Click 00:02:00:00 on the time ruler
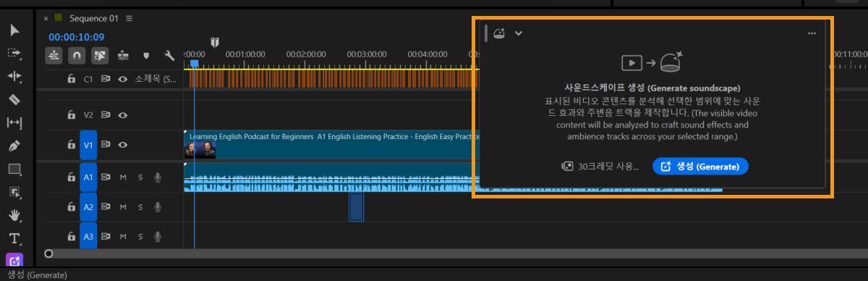 click(x=305, y=54)
